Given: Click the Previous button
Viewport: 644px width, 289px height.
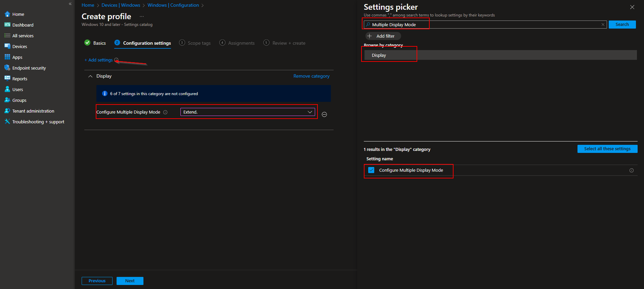Looking at the screenshot, I should [97, 281].
